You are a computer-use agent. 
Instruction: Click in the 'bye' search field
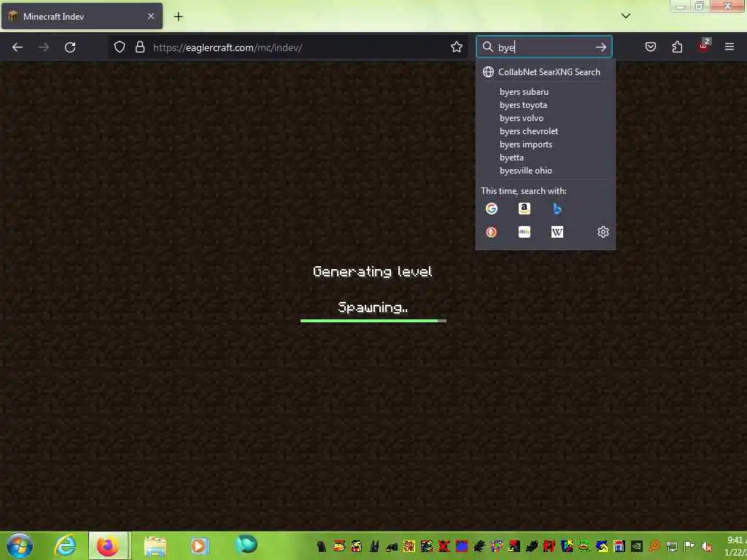(544, 47)
